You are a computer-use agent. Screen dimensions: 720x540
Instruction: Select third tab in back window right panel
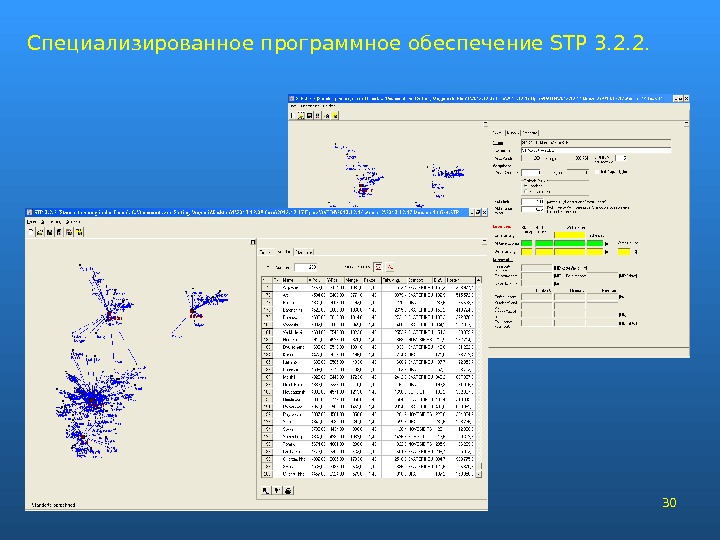pos(530,133)
